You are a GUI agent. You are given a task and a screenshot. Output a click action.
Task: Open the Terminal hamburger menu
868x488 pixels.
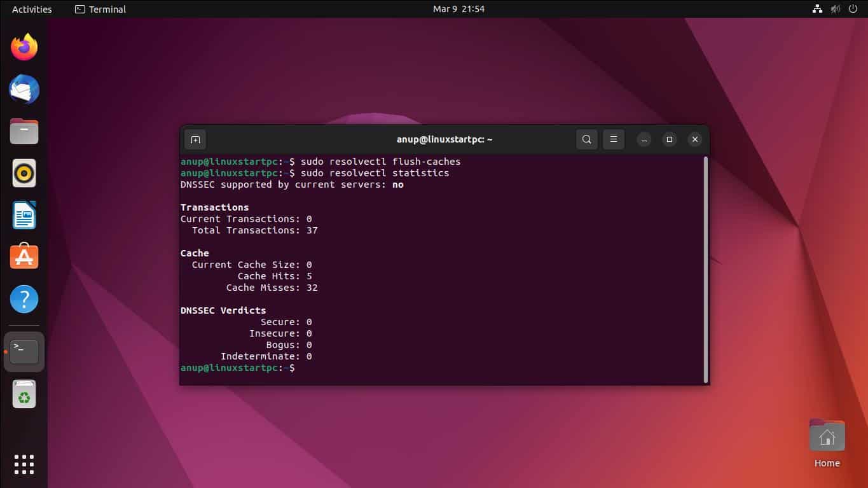614,139
